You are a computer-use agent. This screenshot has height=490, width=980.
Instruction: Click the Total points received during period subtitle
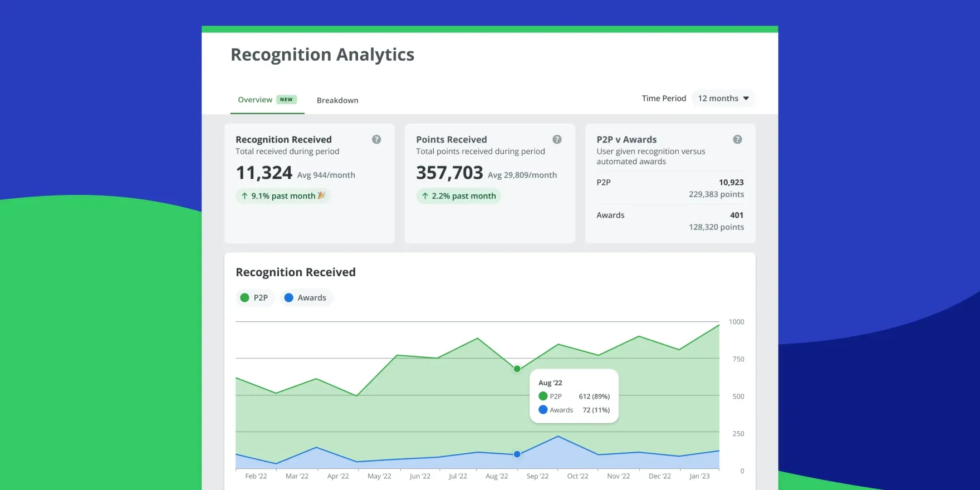[481, 151]
